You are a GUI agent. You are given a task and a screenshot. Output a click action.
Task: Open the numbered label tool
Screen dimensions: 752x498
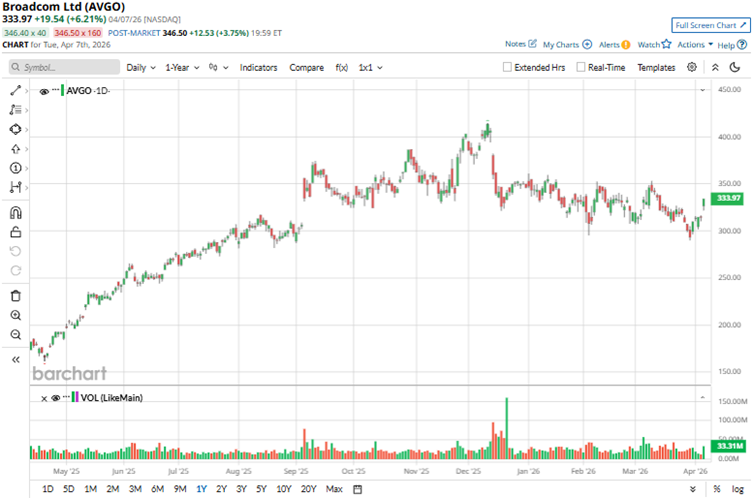point(15,168)
